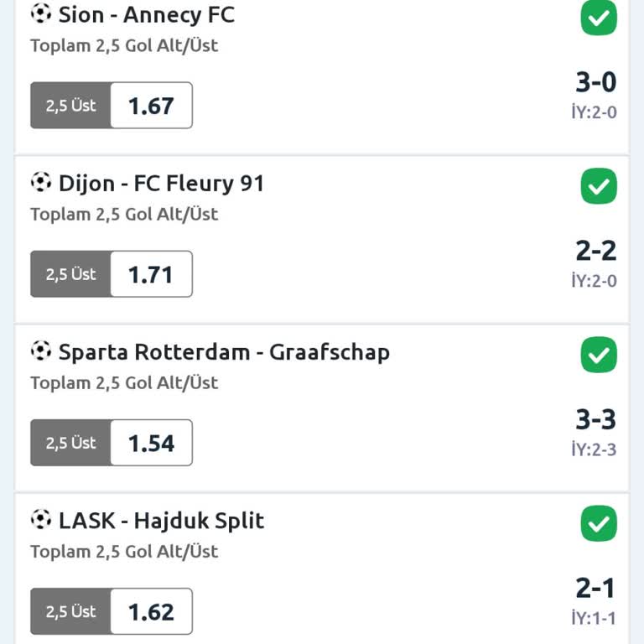Click the green checkmark for LASK match

pos(599,524)
